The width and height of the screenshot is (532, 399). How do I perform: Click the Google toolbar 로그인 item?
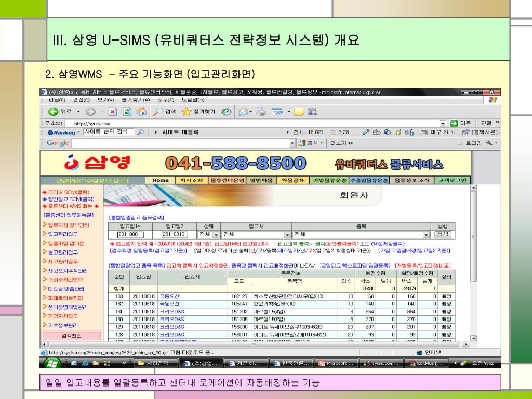[x=470, y=143]
